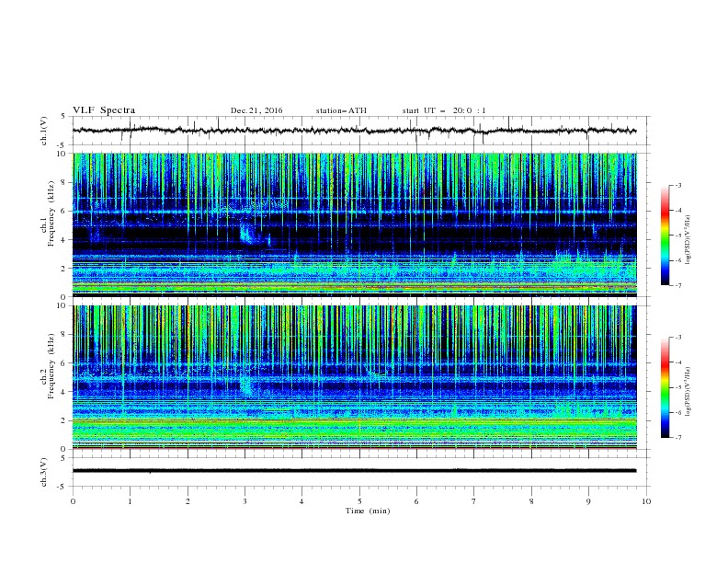Click the ch.1 voltage waveform trace
Viewport: 728px width, 563px height.
click(354, 131)
